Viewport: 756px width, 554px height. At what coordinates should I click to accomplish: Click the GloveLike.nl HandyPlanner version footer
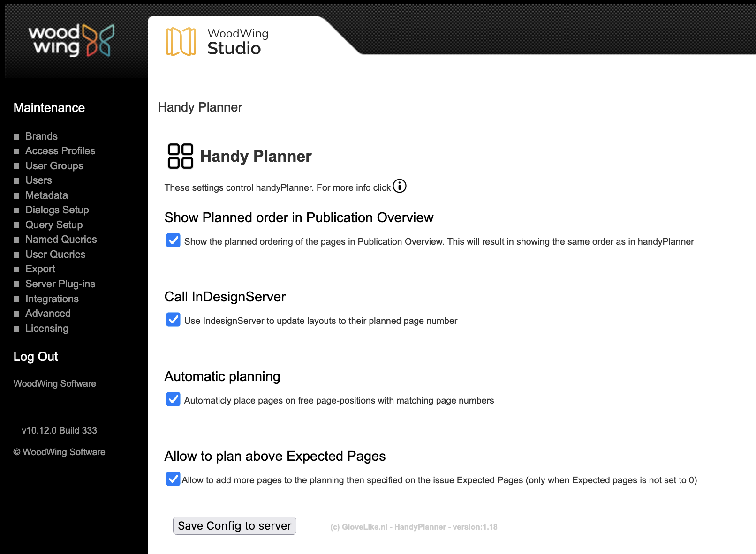(414, 527)
